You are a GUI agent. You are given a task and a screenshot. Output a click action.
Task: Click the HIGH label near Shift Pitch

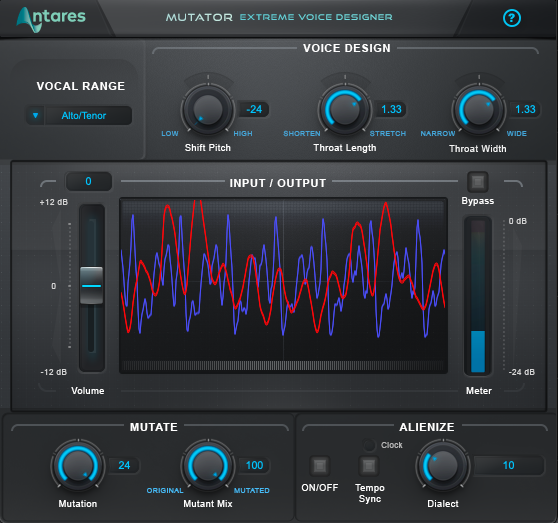pyautogui.click(x=243, y=133)
